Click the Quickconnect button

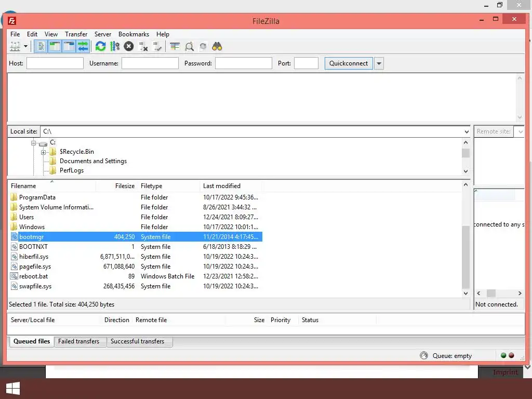pos(349,63)
